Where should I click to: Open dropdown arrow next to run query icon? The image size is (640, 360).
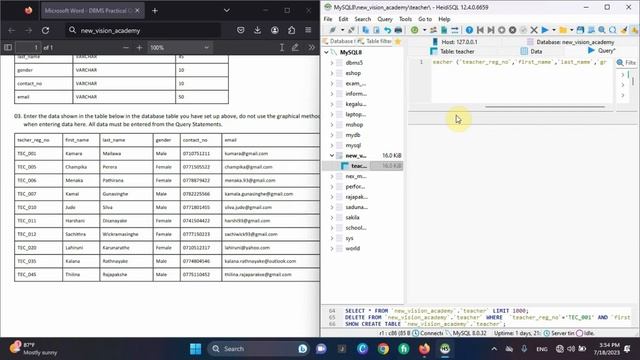pyautogui.click(x=554, y=30)
